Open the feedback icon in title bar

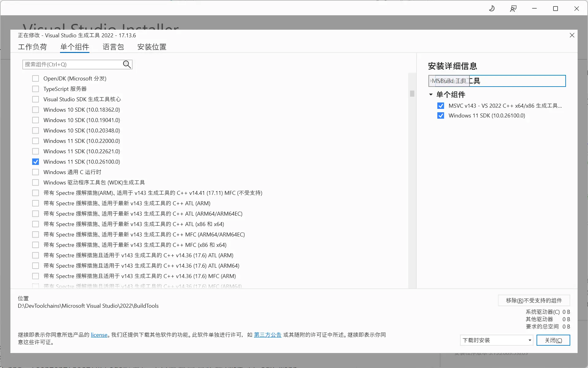(x=513, y=9)
